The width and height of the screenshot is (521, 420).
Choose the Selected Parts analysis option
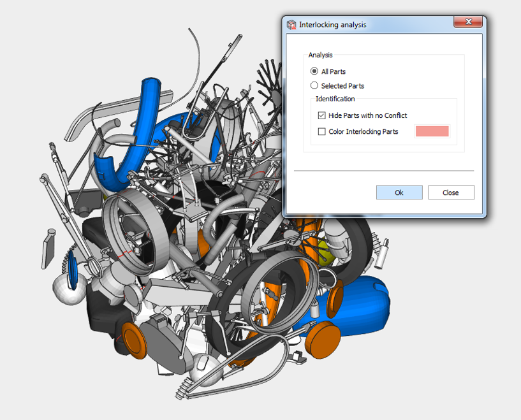(x=314, y=85)
